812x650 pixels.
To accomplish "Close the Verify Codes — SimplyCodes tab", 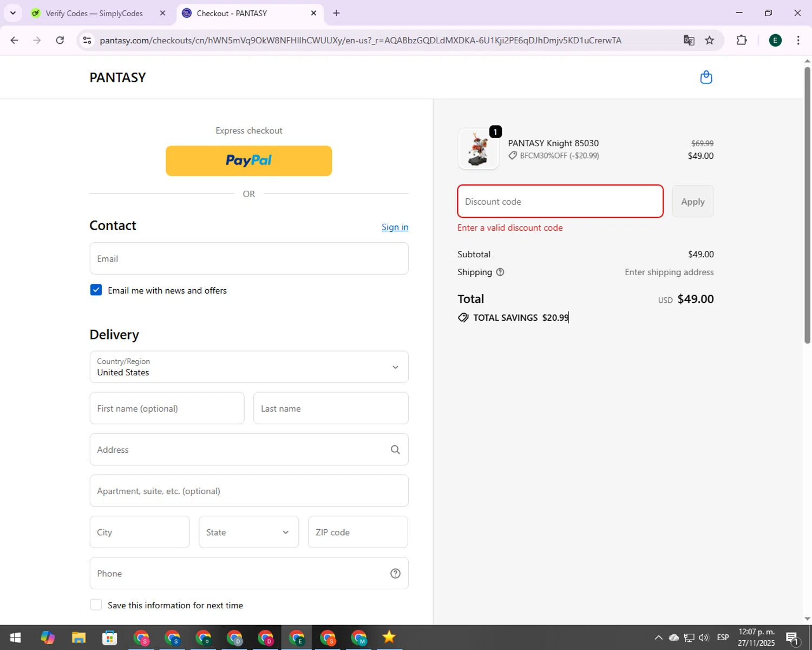I will [162, 13].
